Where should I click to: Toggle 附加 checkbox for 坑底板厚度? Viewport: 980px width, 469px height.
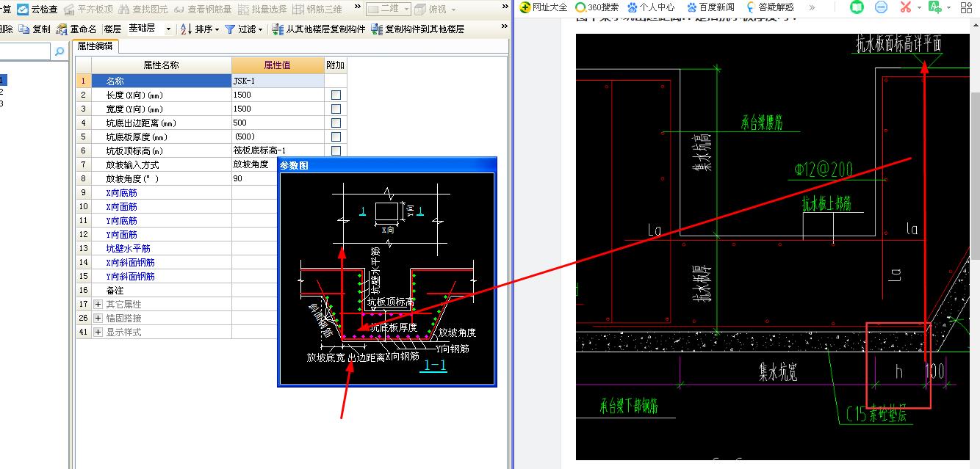336,137
